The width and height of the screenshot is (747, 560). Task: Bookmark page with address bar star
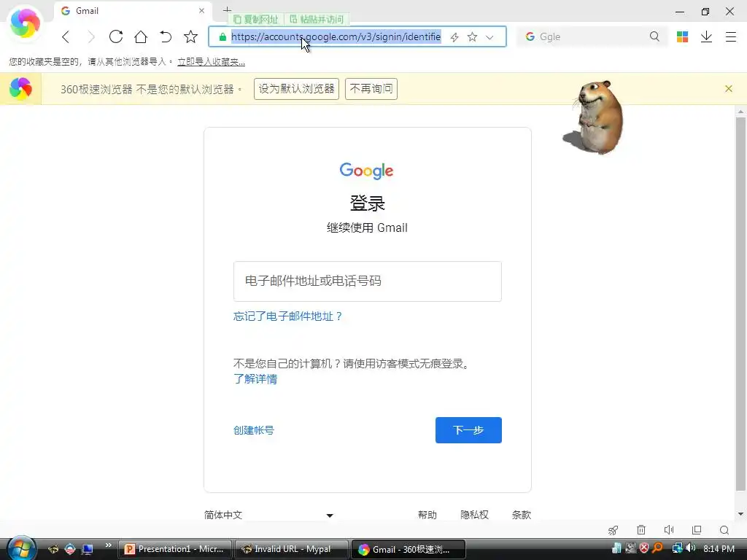click(472, 36)
